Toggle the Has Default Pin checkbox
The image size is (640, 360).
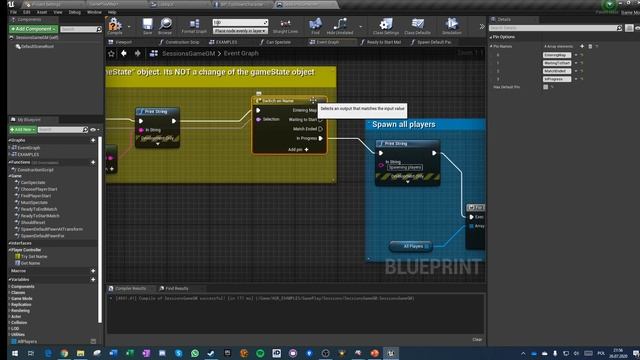546,87
